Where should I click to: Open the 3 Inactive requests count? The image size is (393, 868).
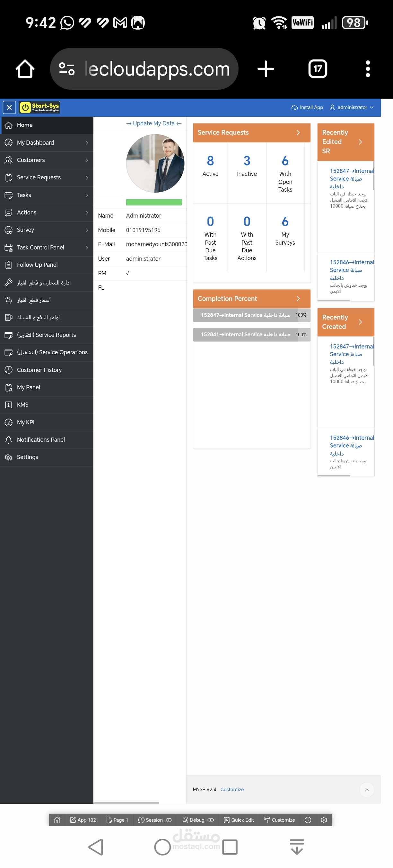click(x=247, y=161)
